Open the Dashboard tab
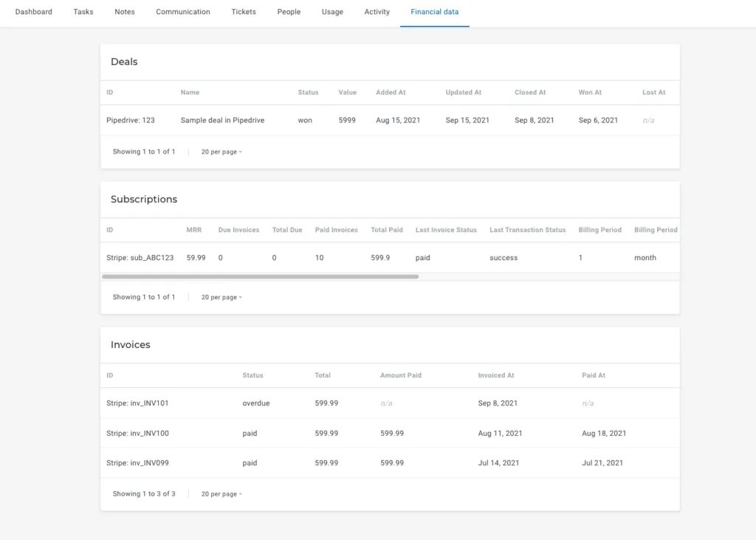 tap(34, 12)
